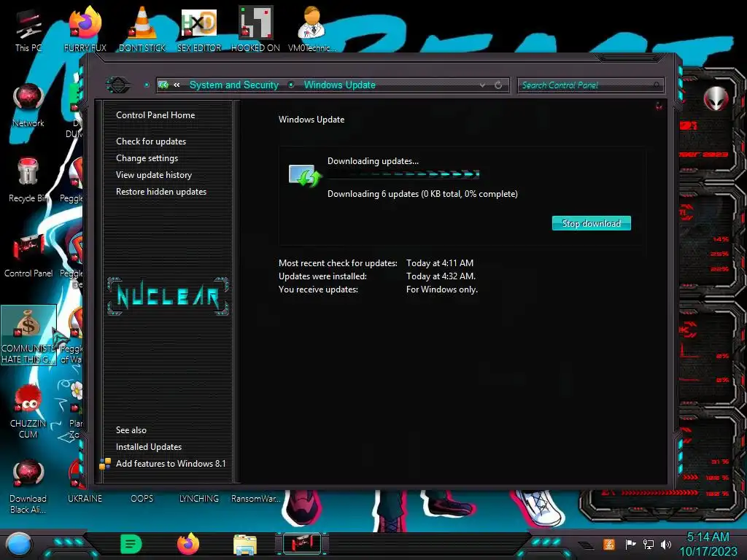Viewport: 747px width, 560px height.
Task: Open the This PC desktop icon
Action: point(28,29)
